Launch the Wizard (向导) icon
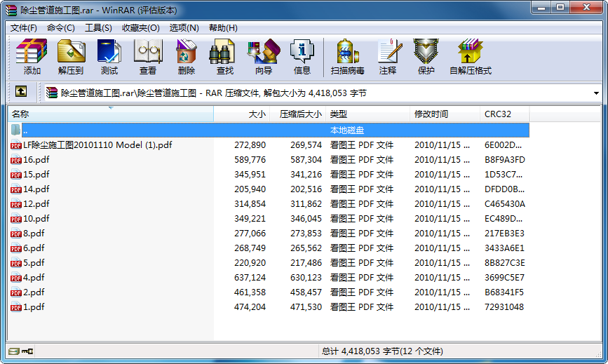Viewport: 608px width, 364px height. (x=264, y=57)
